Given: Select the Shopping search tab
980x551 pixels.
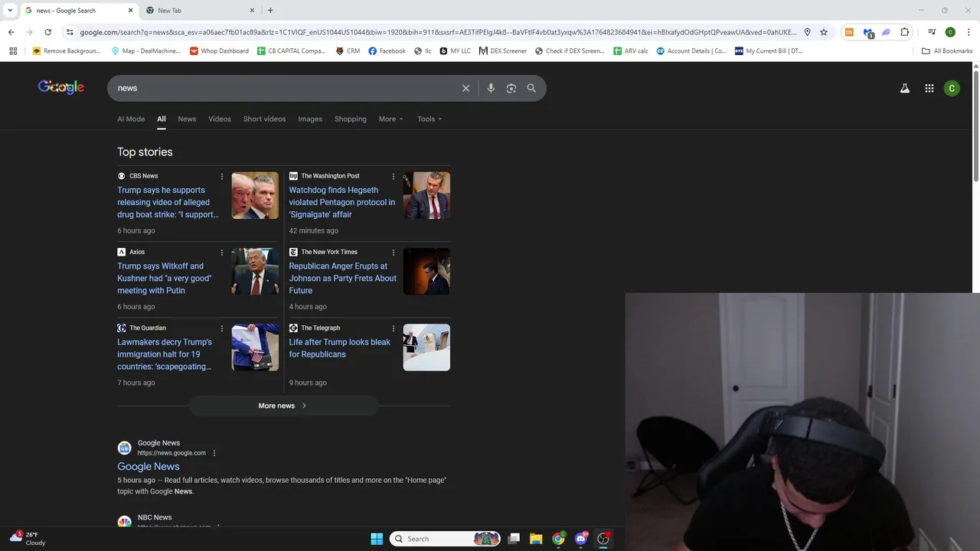Looking at the screenshot, I should click(x=351, y=119).
